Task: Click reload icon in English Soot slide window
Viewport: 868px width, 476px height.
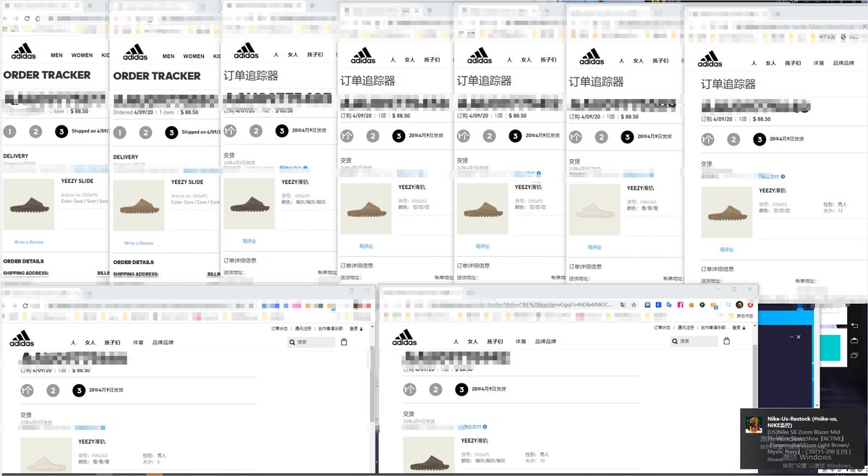Action: point(27,18)
